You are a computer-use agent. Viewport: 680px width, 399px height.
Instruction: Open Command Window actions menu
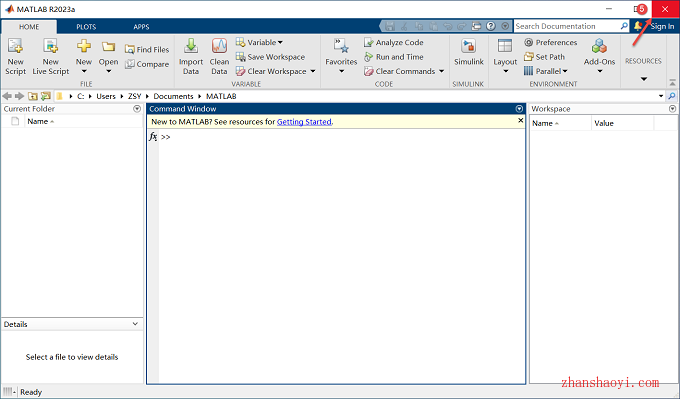[x=519, y=109]
